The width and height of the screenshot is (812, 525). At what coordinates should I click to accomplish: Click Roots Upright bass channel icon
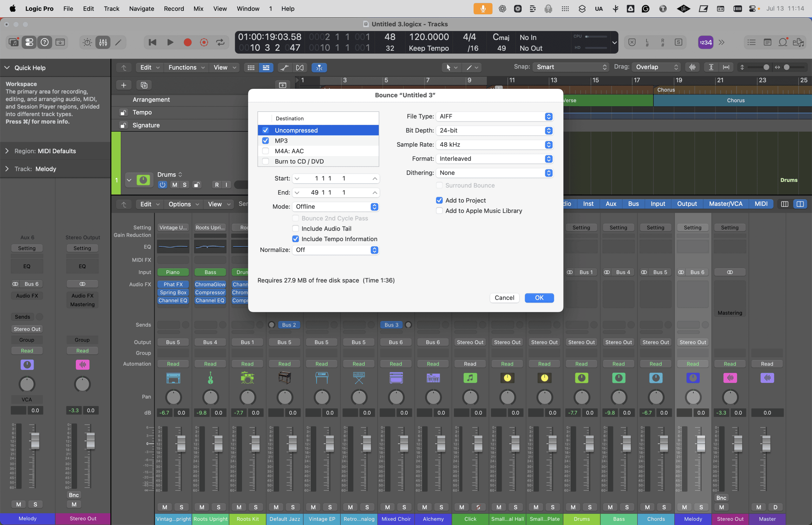[x=210, y=378]
